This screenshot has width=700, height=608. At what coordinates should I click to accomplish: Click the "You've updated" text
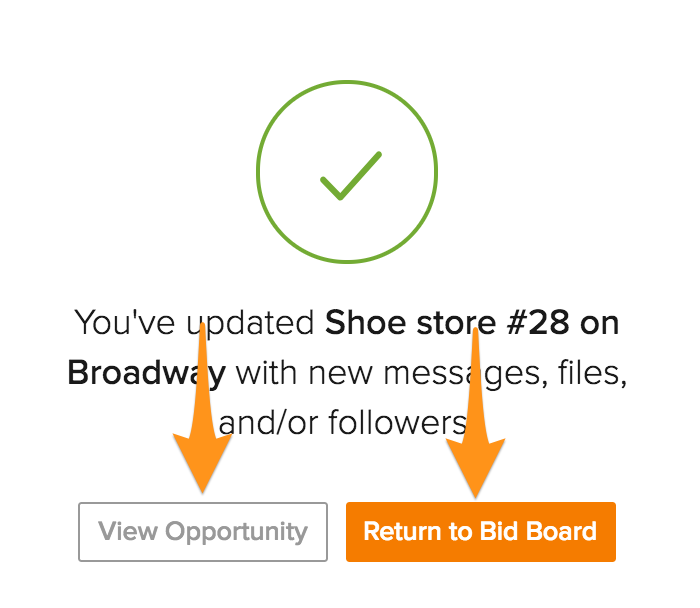[195, 323]
